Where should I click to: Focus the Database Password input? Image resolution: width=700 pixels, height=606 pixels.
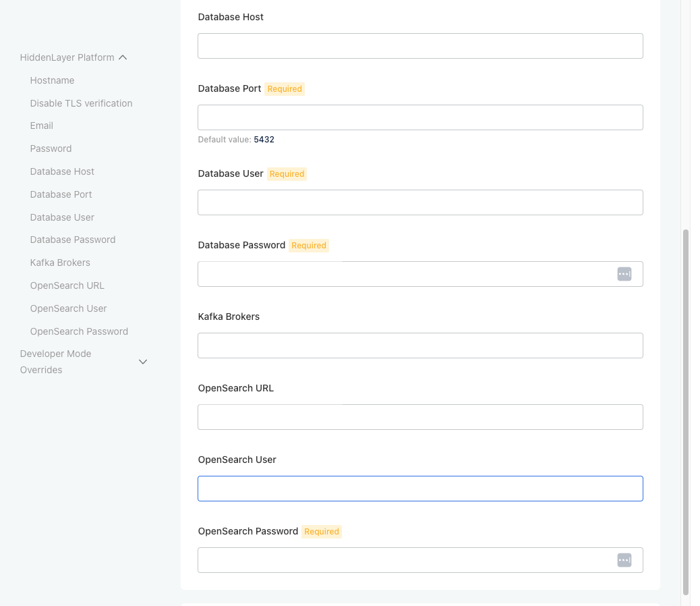(x=405, y=274)
